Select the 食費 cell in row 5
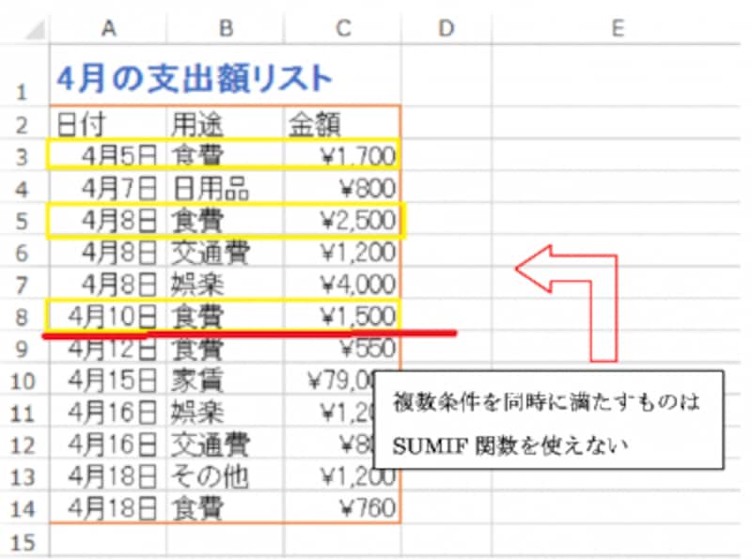The image size is (752, 560). (x=226, y=220)
